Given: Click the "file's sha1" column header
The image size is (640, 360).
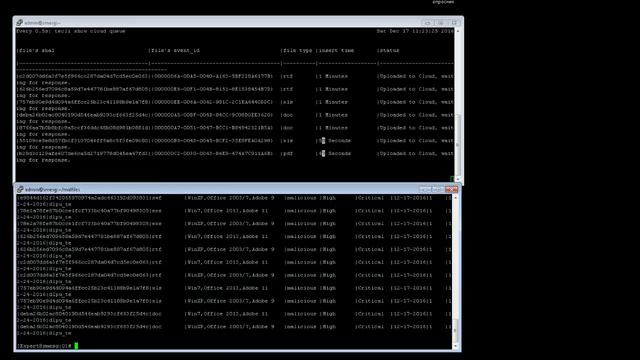Looking at the screenshot, I should tap(37, 51).
